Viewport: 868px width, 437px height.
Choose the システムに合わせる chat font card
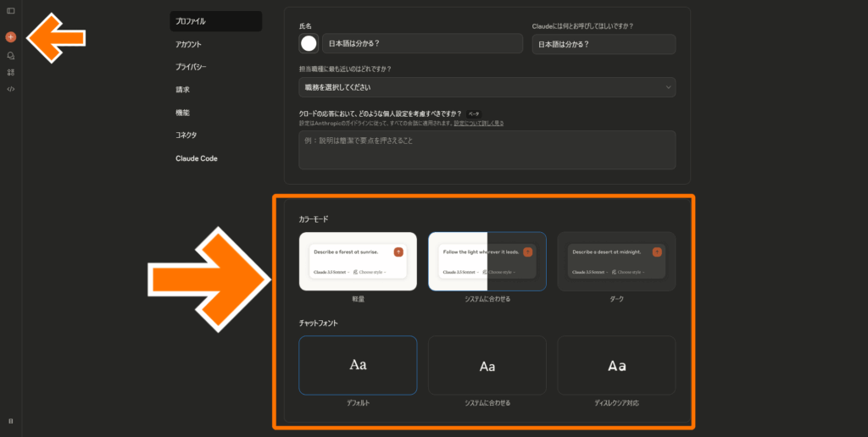click(x=487, y=365)
